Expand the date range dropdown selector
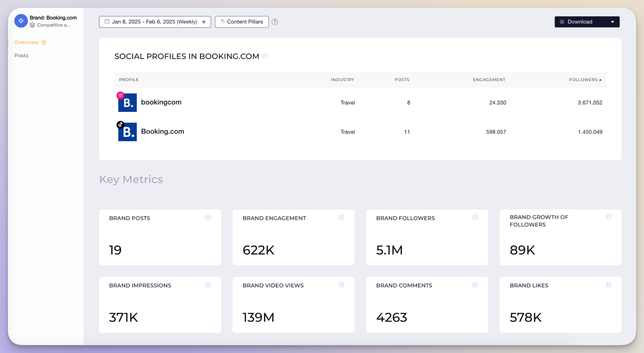 pyautogui.click(x=205, y=21)
